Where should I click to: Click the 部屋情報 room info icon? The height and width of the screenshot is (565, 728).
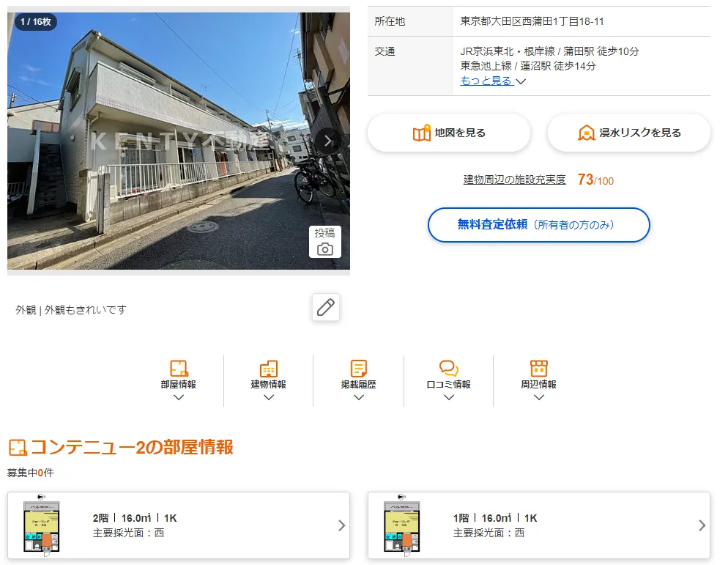(x=179, y=369)
